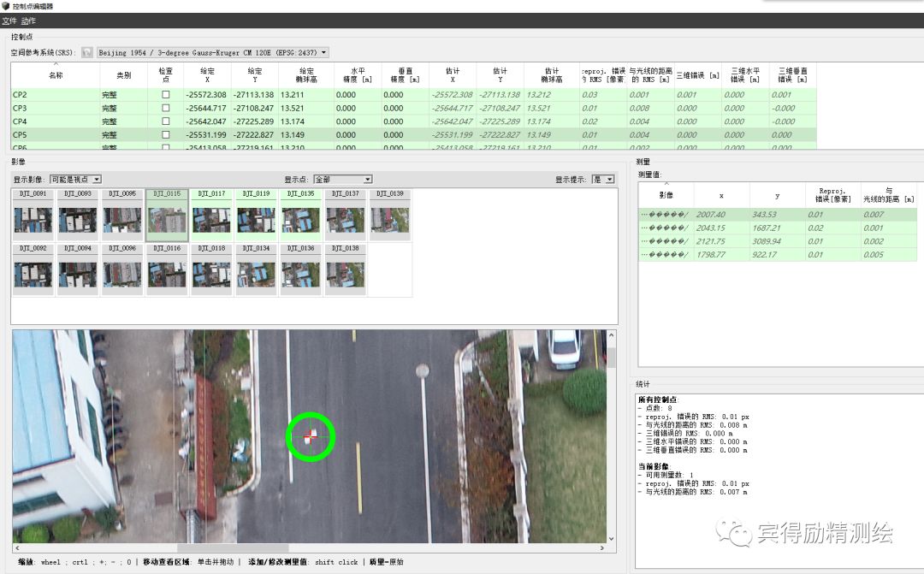Screen dimensions: 924x574
Task: Click the green circle control point marker
Action: [x=311, y=436]
